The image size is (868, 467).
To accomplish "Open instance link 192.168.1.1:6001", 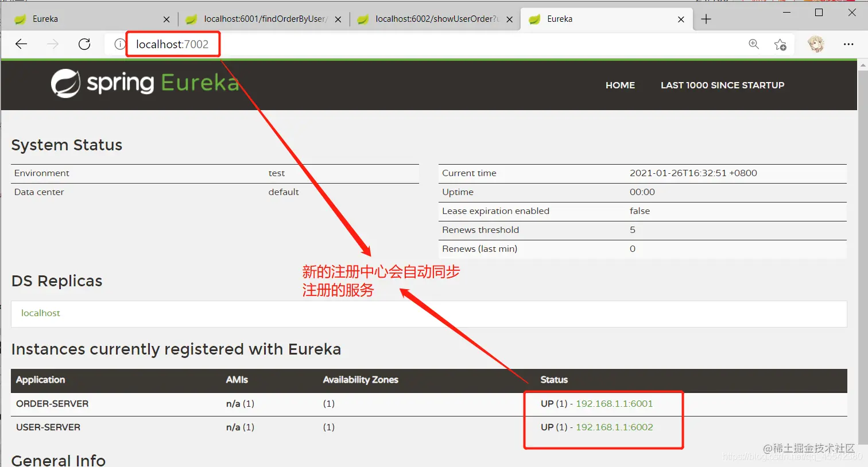I will click(x=614, y=404).
